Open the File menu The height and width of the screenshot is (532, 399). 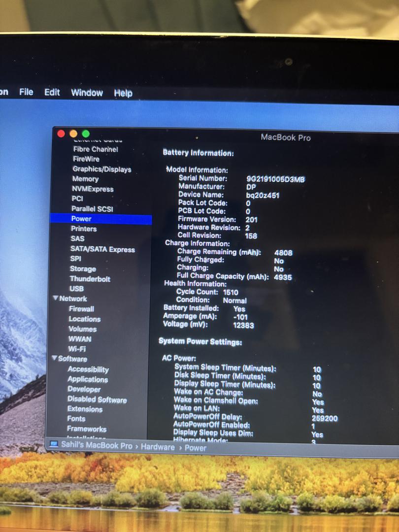click(x=26, y=92)
